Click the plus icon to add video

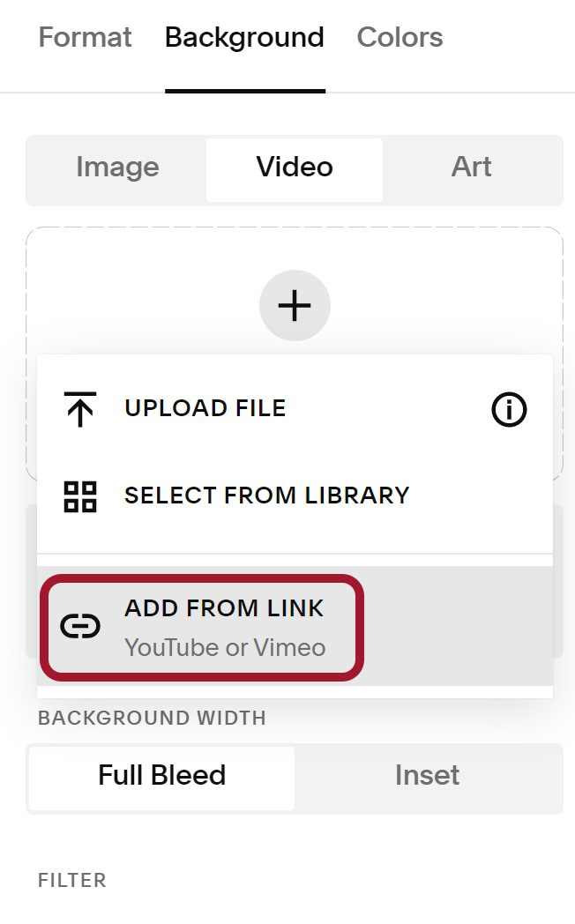pyautogui.click(x=295, y=305)
